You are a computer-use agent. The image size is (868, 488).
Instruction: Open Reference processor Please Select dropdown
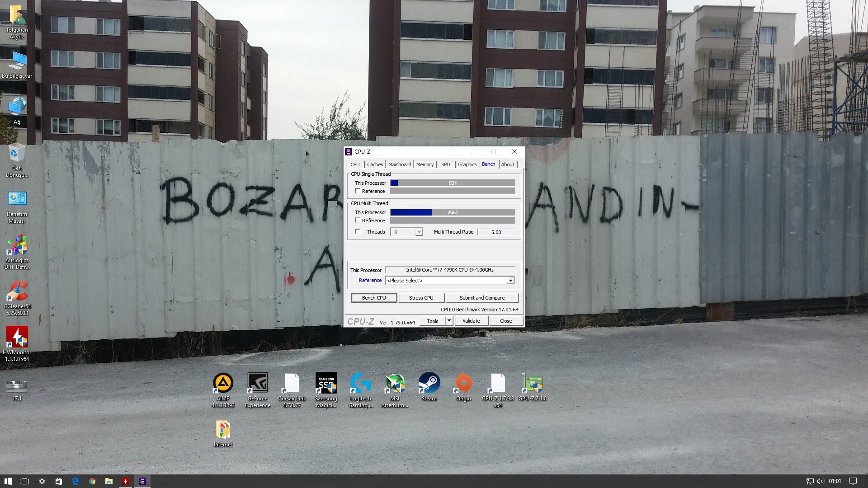[450, 281]
